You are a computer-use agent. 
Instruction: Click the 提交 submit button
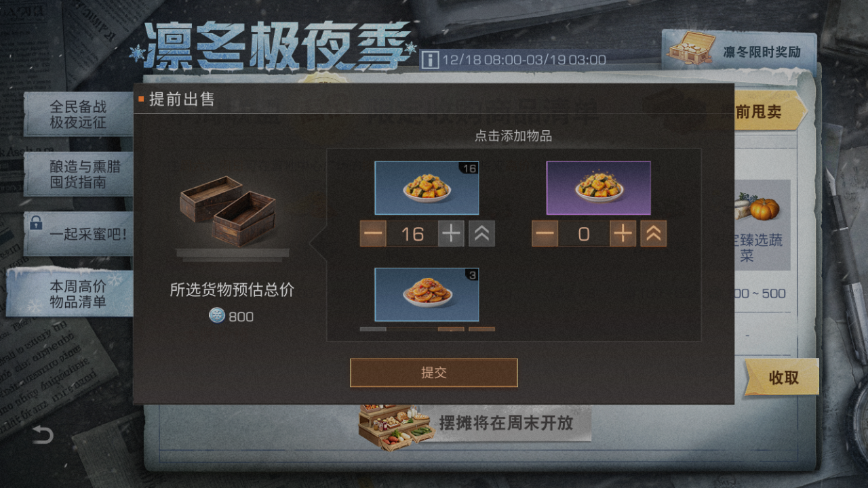434,373
